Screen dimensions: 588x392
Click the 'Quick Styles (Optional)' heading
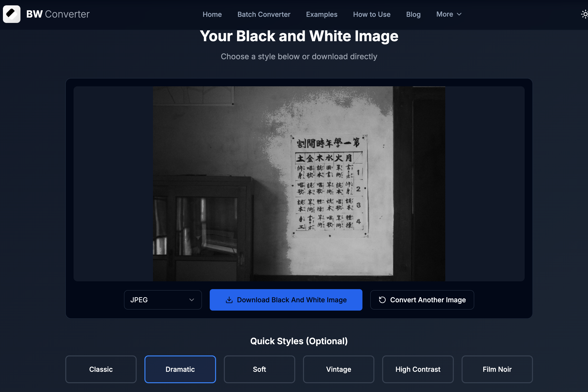pos(299,341)
